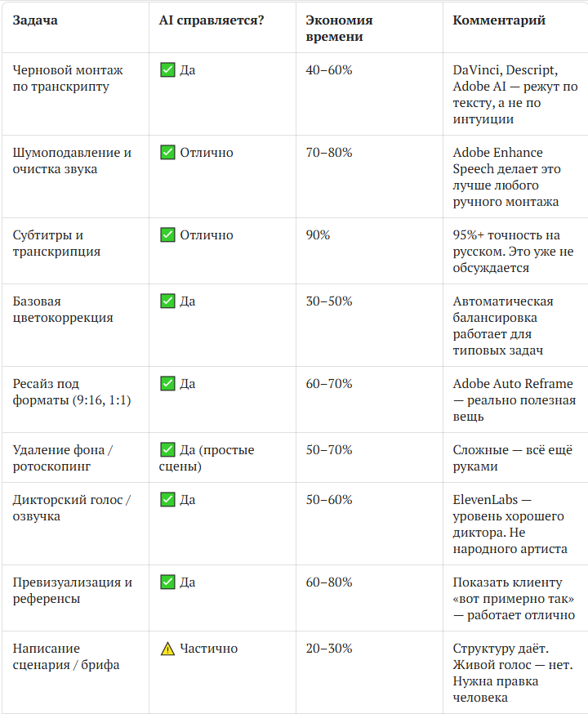Image resolution: width=588 pixels, height=714 pixels.
Task: Click the Написание сценария / брифа cell
Action: click(66, 656)
